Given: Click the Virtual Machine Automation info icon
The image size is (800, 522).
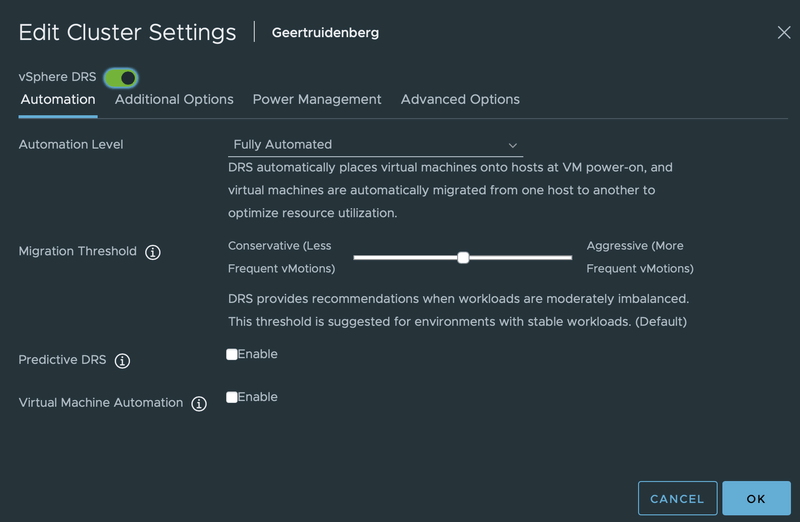Looking at the screenshot, I should click(199, 404).
